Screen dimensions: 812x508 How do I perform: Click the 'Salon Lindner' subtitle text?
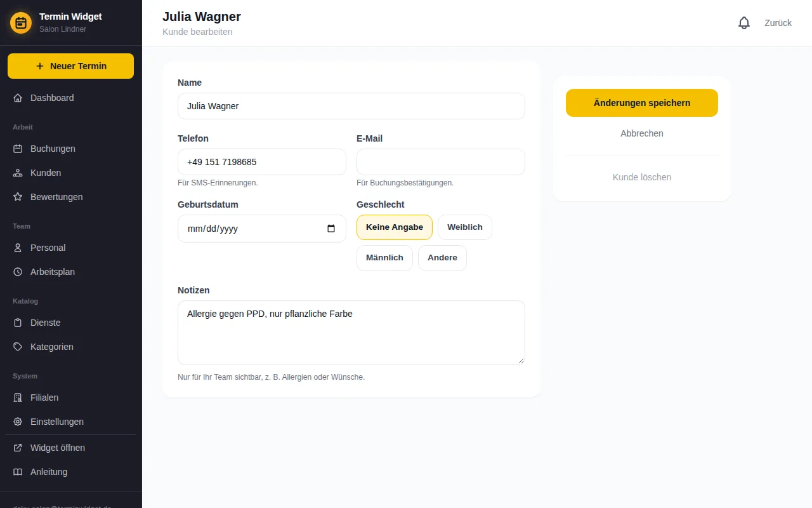[63, 29]
